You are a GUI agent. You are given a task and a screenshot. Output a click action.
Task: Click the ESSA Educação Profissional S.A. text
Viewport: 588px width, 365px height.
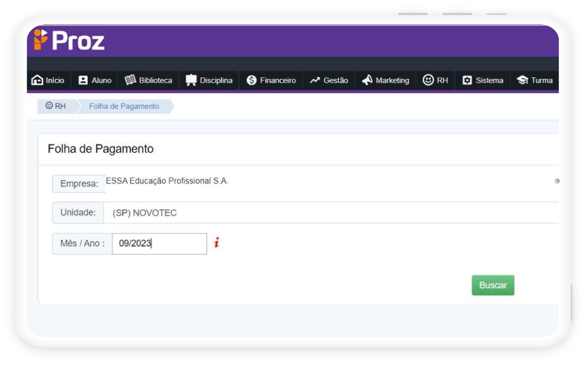click(167, 181)
